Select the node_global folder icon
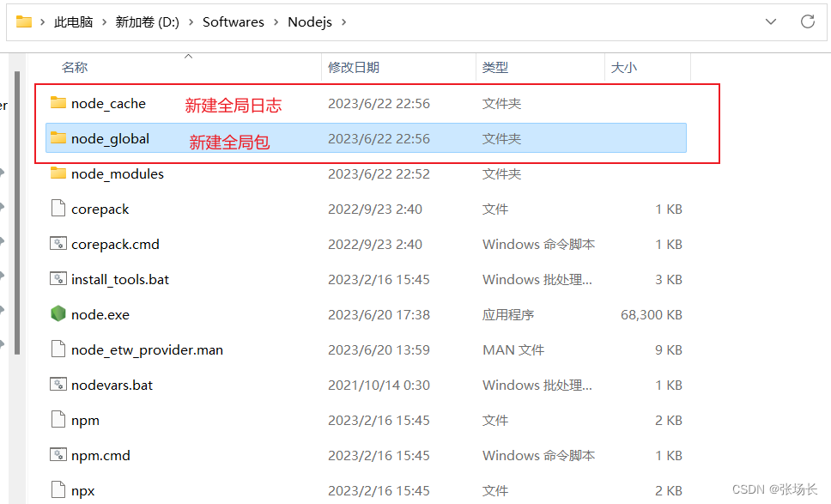This screenshot has width=831, height=504. click(x=58, y=137)
